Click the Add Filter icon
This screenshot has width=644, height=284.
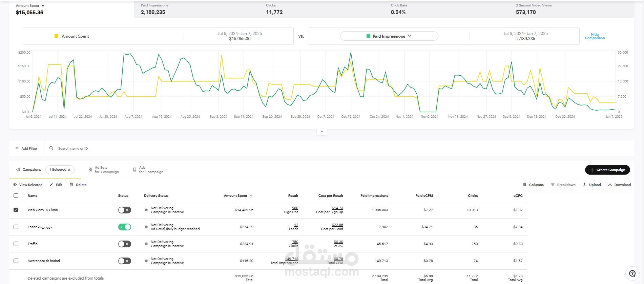[17, 148]
